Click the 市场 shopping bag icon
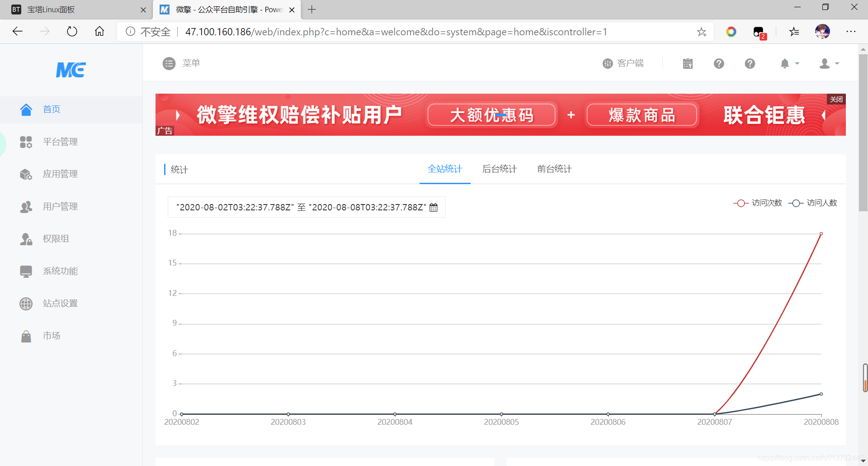This screenshot has height=466, width=868. click(26, 336)
